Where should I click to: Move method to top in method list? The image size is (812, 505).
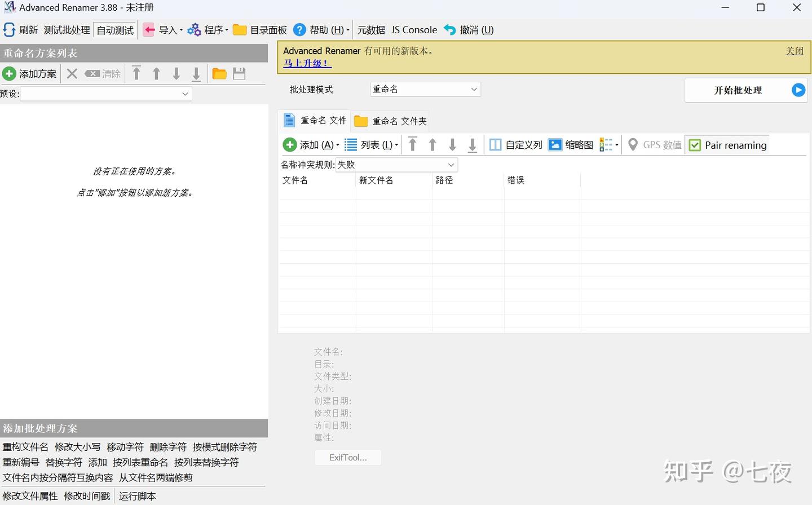pyautogui.click(x=136, y=73)
